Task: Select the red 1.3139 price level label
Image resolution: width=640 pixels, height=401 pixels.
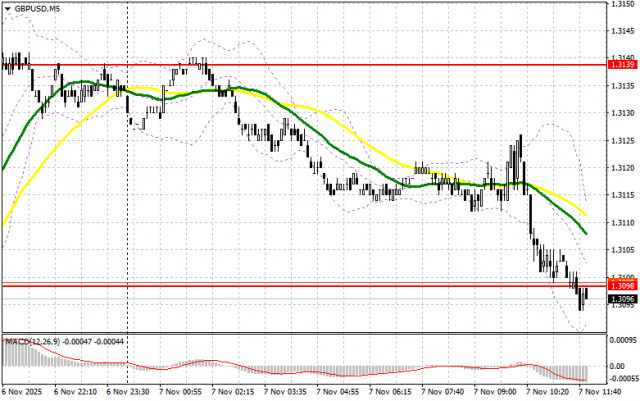Action: tap(622, 65)
